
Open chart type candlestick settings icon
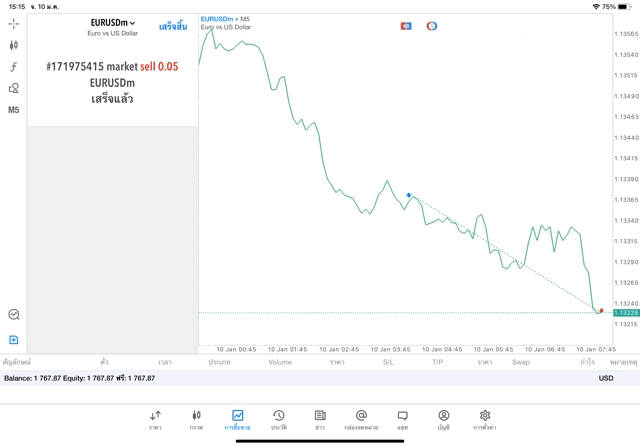pos(14,45)
